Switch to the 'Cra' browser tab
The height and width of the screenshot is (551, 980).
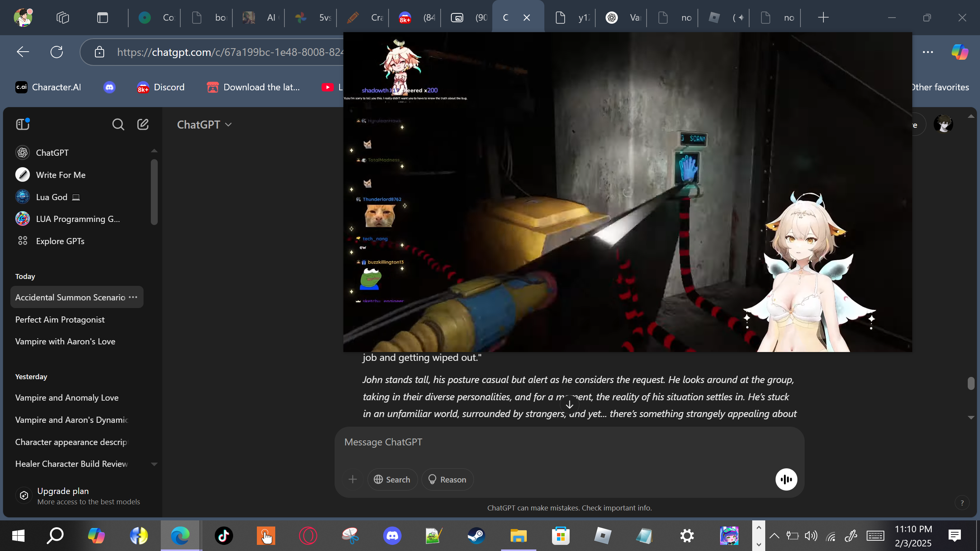pos(363,18)
